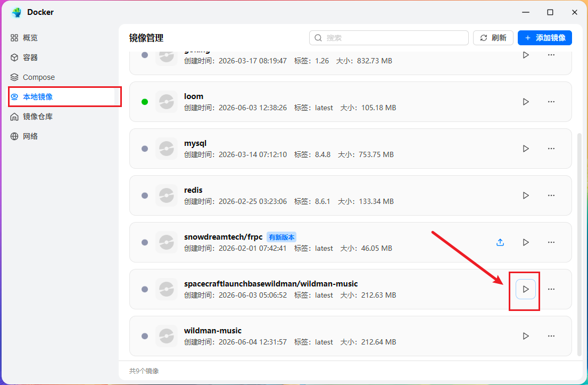Select the mysql image name
This screenshot has height=385, width=588.
[195, 143]
